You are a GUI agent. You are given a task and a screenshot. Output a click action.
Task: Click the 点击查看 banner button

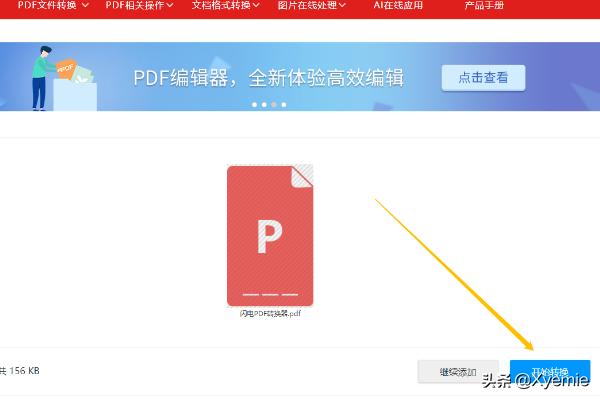(483, 78)
